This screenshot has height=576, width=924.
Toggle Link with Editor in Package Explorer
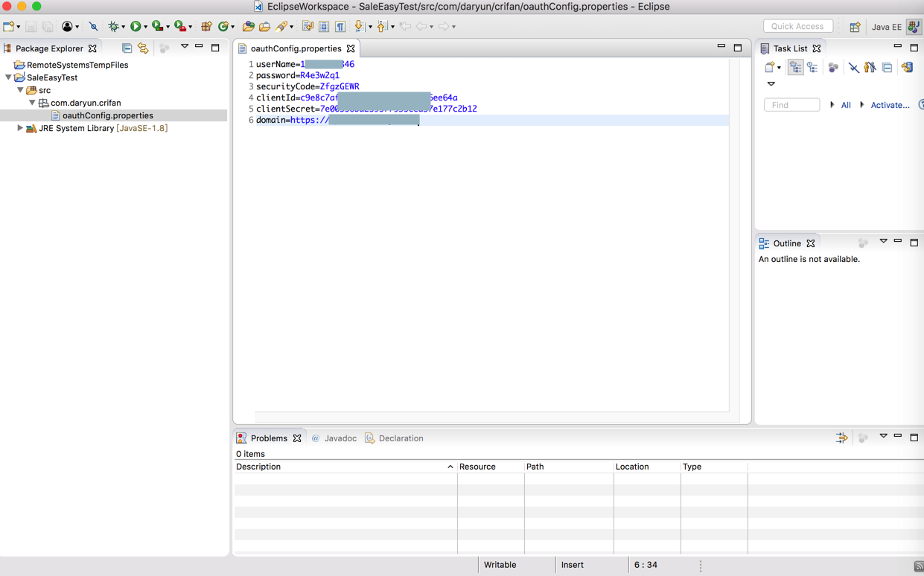click(x=143, y=48)
